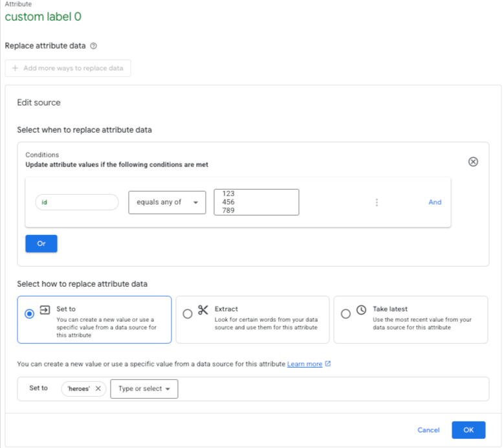Click the And link to add condition
504x448 pixels.
(435, 202)
